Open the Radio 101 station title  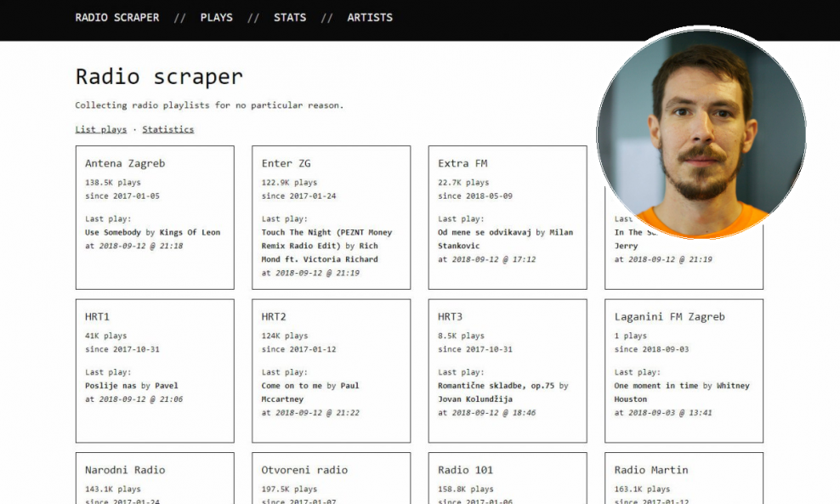point(465,470)
